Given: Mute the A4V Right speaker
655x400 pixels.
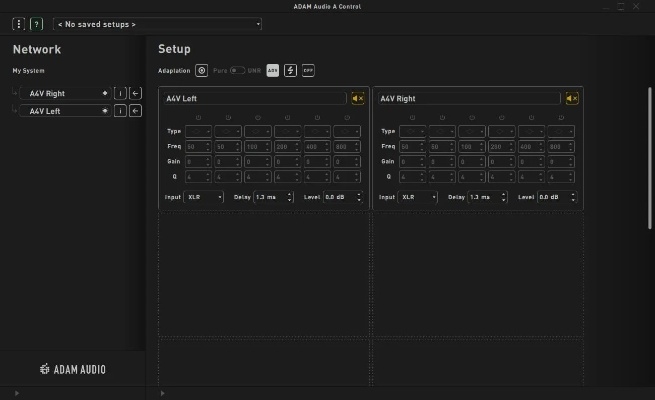Looking at the screenshot, I should coord(571,98).
